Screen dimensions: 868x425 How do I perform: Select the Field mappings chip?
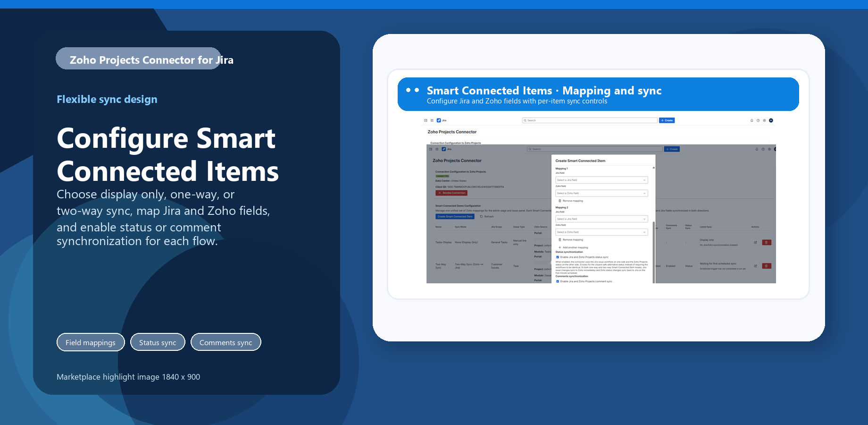click(x=91, y=342)
